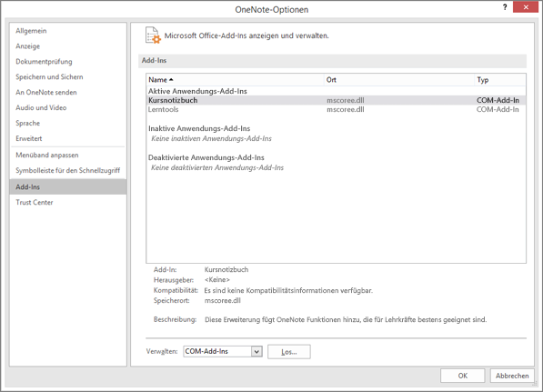
Task: Click Inaktive Anwendungs-Add-Ins group heading
Action: [x=199, y=128]
